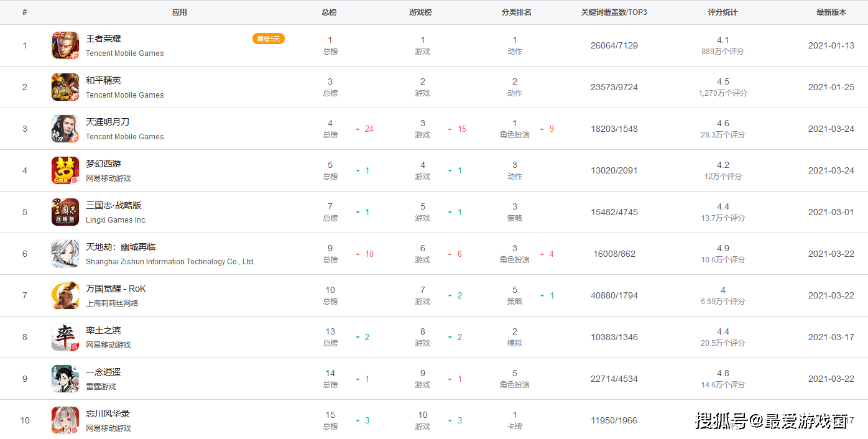
Task: Open the 天涯明月刀 app title link
Action: tap(108, 122)
